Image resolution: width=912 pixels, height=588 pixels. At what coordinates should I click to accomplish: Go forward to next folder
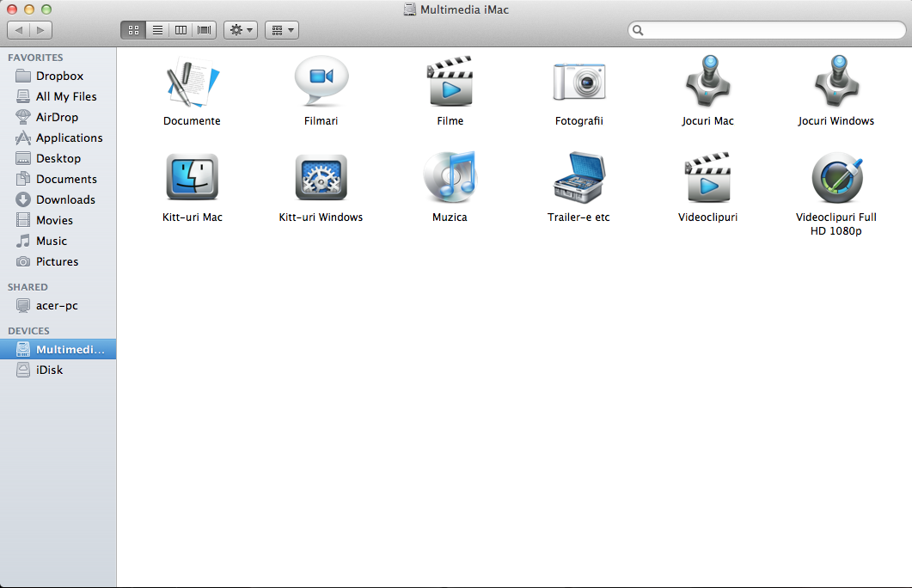(x=40, y=30)
